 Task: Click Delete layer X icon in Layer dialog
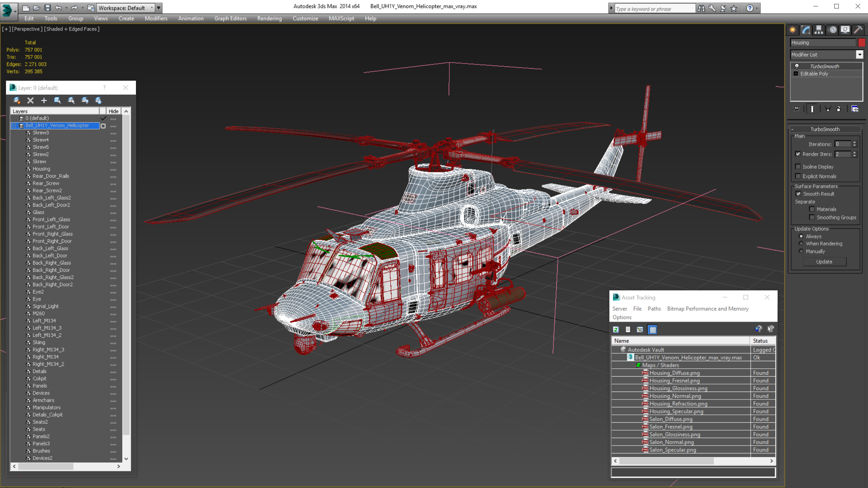pos(30,100)
